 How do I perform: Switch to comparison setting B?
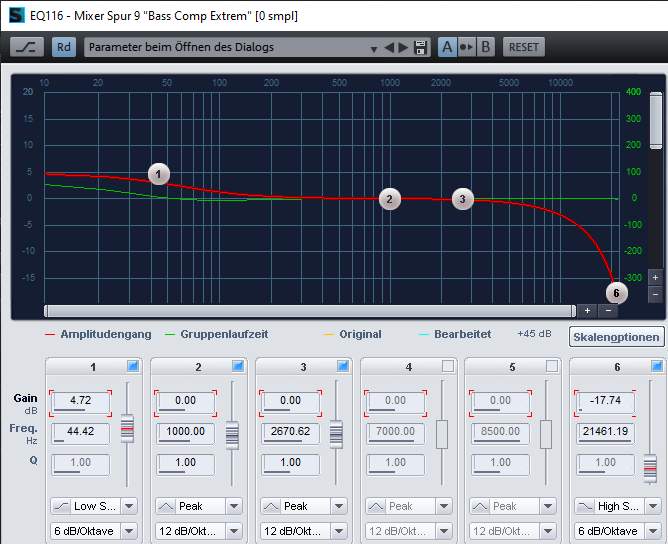click(x=486, y=47)
